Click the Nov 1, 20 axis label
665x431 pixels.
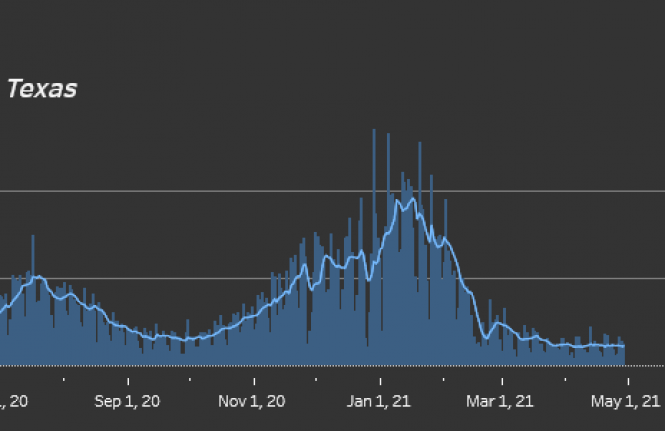[251, 401]
